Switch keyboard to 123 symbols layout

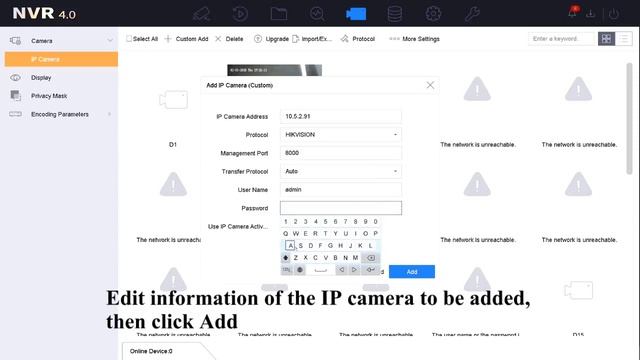click(x=287, y=270)
